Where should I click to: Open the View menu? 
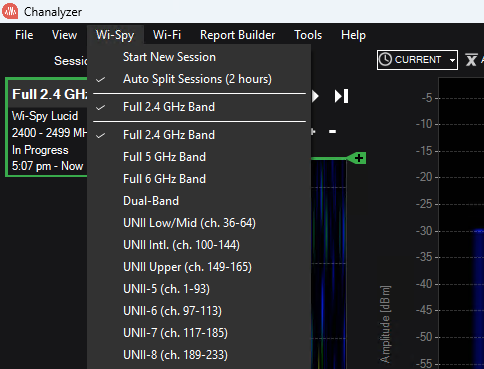coord(64,35)
